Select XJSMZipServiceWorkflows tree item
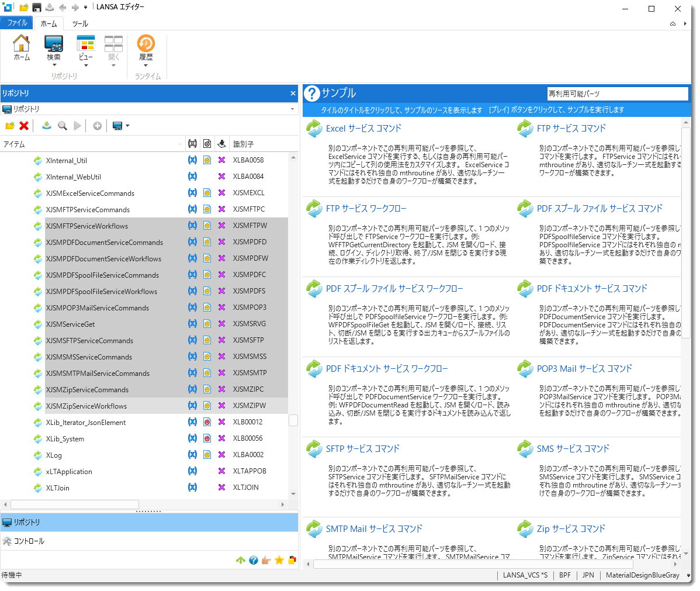Viewport: 700px width, 591px height. 86,406
